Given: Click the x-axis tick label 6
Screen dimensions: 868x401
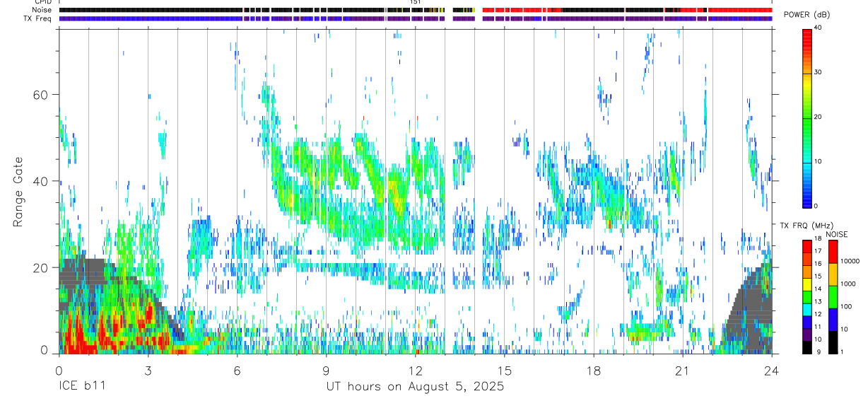Looking at the screenshot, I should point(237,370).
